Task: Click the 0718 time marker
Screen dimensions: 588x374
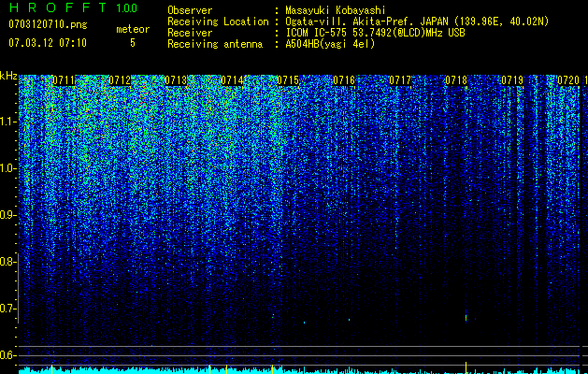Action: [x=456, y=80]
